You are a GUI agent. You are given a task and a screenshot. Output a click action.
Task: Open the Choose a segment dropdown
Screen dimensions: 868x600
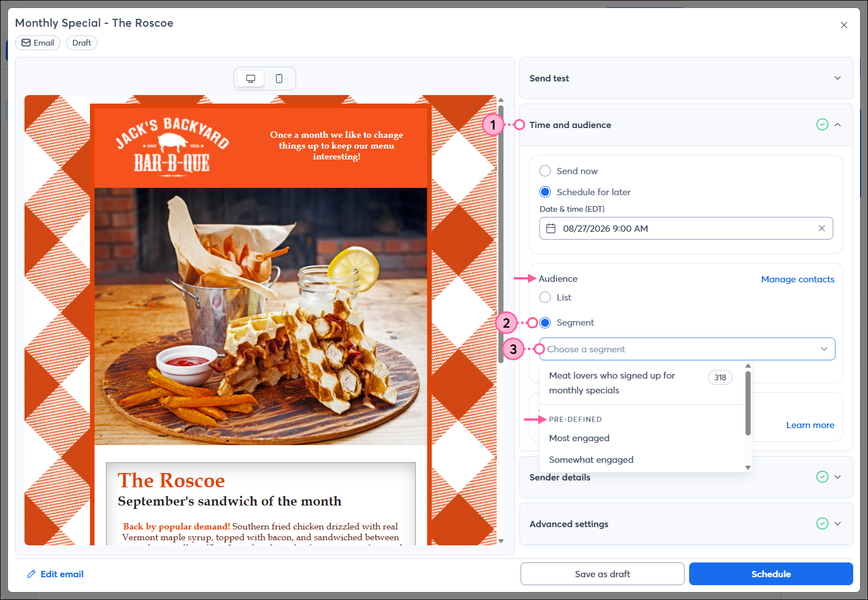686,349
